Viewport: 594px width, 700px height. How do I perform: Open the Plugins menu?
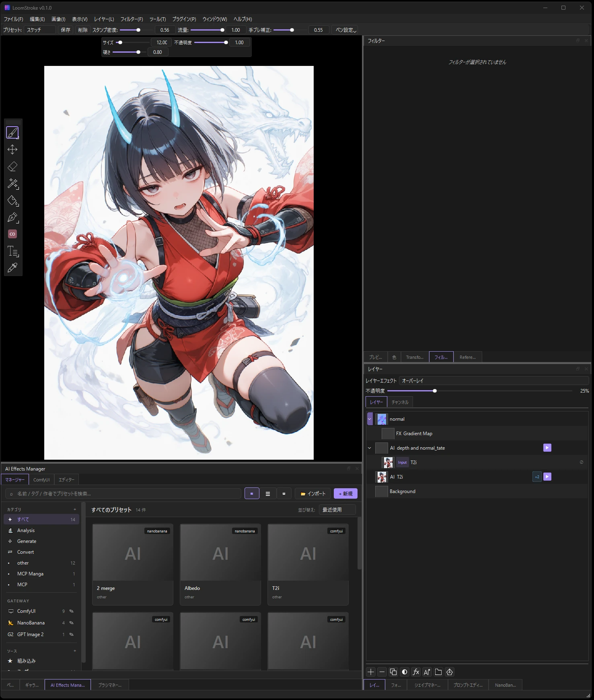184,19
